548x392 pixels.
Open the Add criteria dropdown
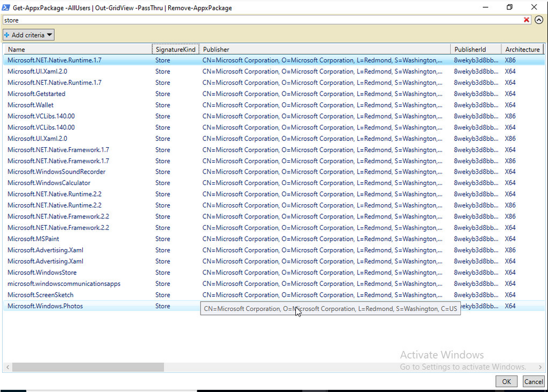click(28, 35)
